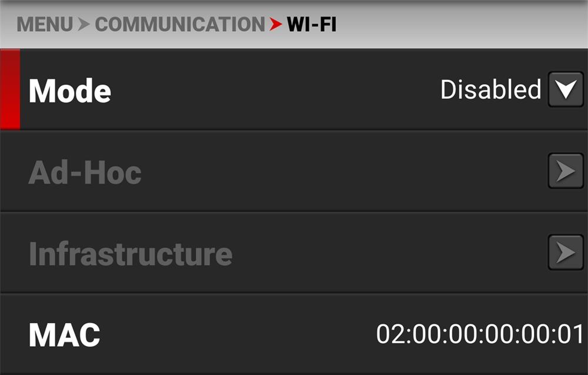Open Infrastructure submenu arrow button
The width and height of the screenshot is (588, 375).
(x=566, y=252)
